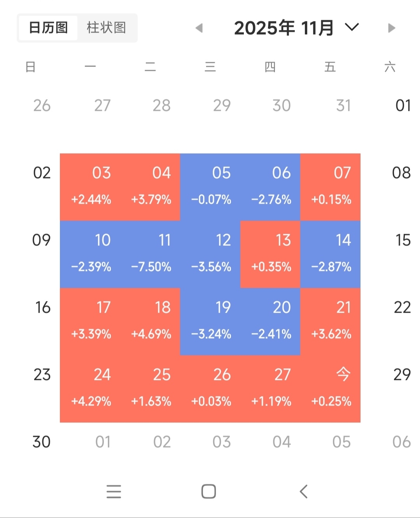
Task: Tap the Android recent apps menu icon
Action: [114, 492]
